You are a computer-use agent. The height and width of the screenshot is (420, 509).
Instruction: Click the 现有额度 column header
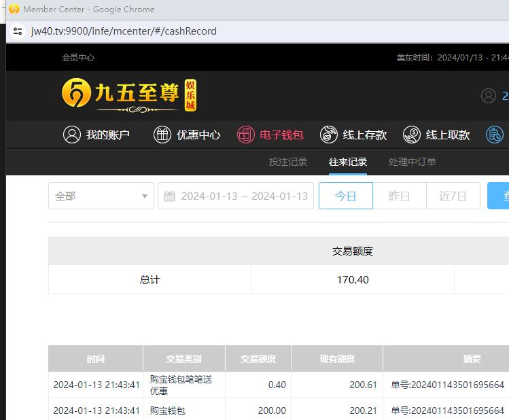tap(337, 358)
